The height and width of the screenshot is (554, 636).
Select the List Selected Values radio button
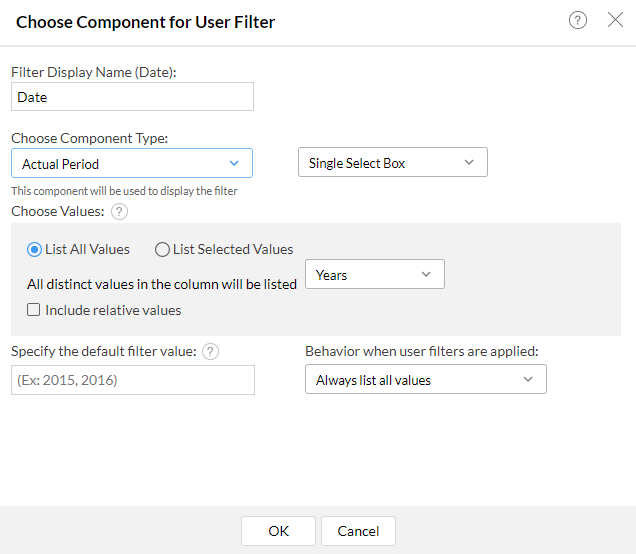point(163,249)
